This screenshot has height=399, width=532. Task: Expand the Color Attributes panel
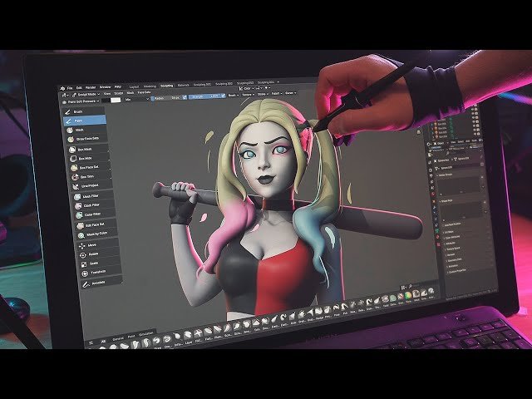452,237
